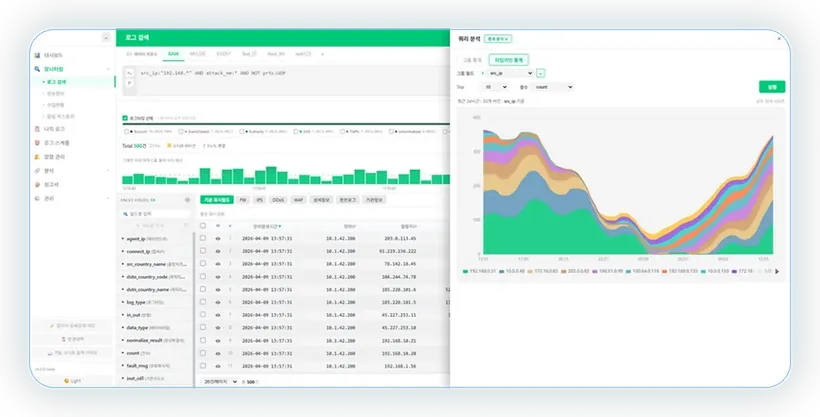Open the Alarm Management bell icon
The width and height of the screenshot is (820, 417).
click(37, 156)
